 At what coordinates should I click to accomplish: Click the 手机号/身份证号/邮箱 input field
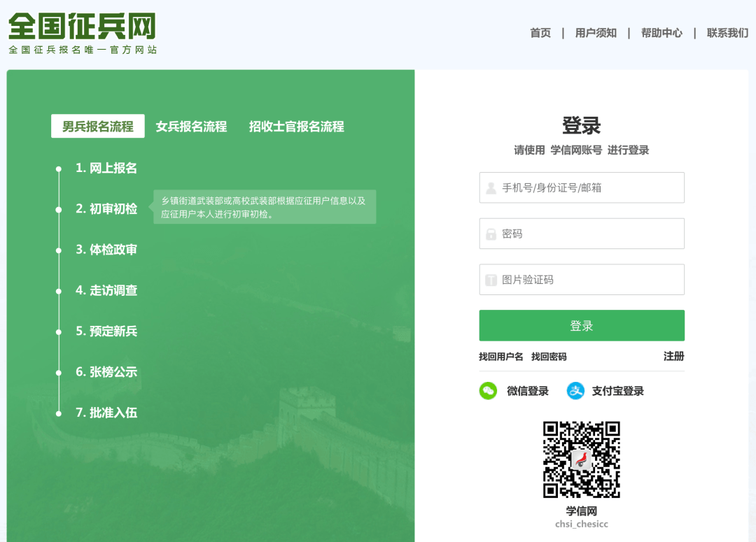click(582, 187)
